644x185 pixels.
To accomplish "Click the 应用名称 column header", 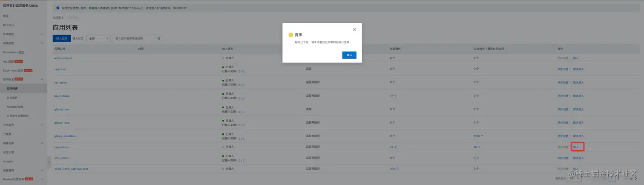I will click(60, 49).
